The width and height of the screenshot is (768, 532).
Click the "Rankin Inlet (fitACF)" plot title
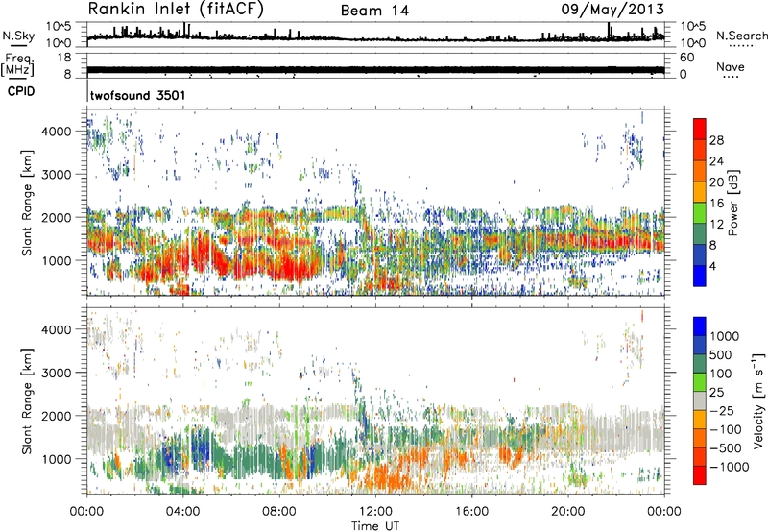click(x=176, y=9)
